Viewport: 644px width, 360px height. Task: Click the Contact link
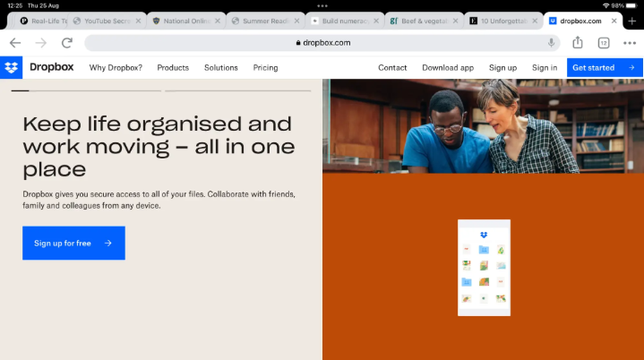(x=392, y=68)
